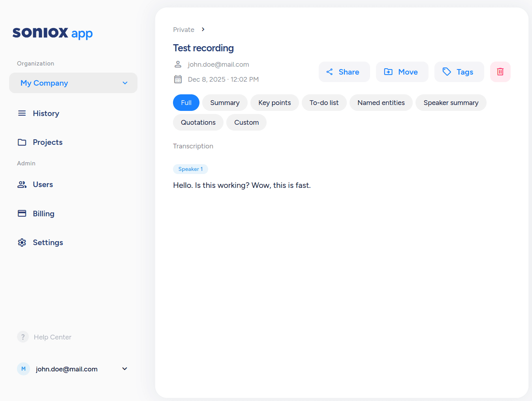
Task: Click the Share icon button
Action: (x=330, y=72)
